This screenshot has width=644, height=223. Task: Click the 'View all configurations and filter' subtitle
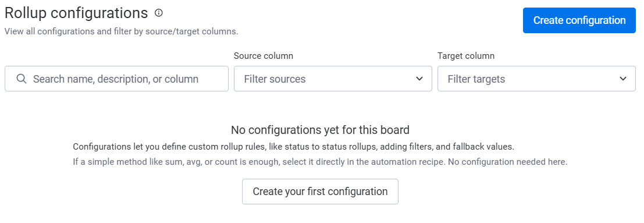point(121,31)
